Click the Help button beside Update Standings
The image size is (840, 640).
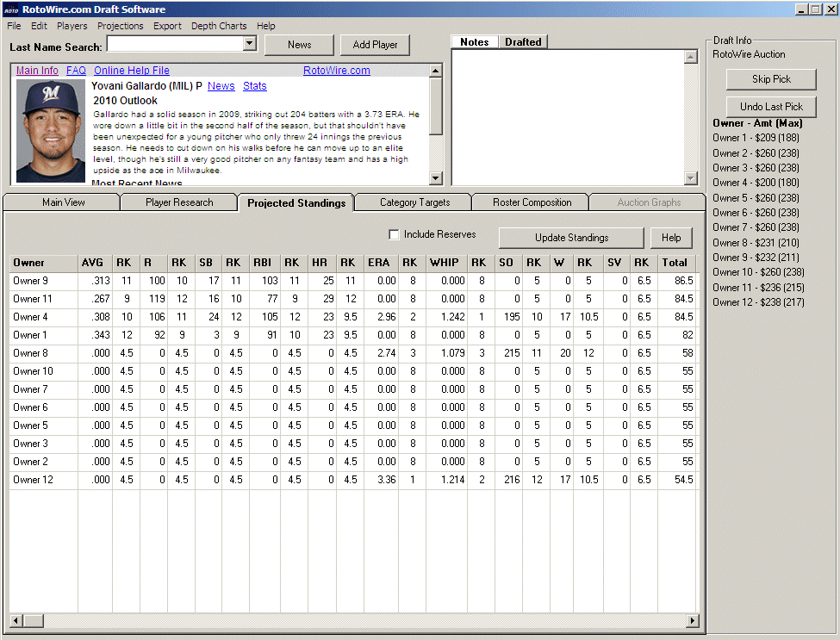(x=671, y=238)
